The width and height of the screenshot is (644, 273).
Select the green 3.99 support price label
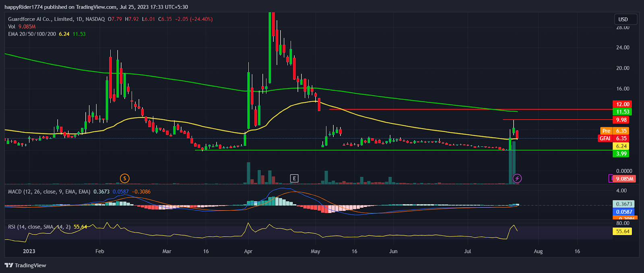621,154
